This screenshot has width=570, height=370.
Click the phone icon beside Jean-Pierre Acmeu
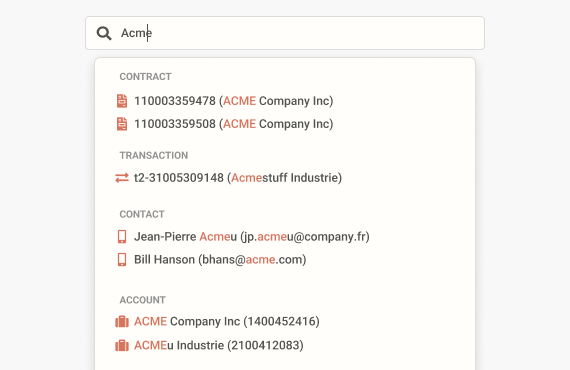(122, 237)
